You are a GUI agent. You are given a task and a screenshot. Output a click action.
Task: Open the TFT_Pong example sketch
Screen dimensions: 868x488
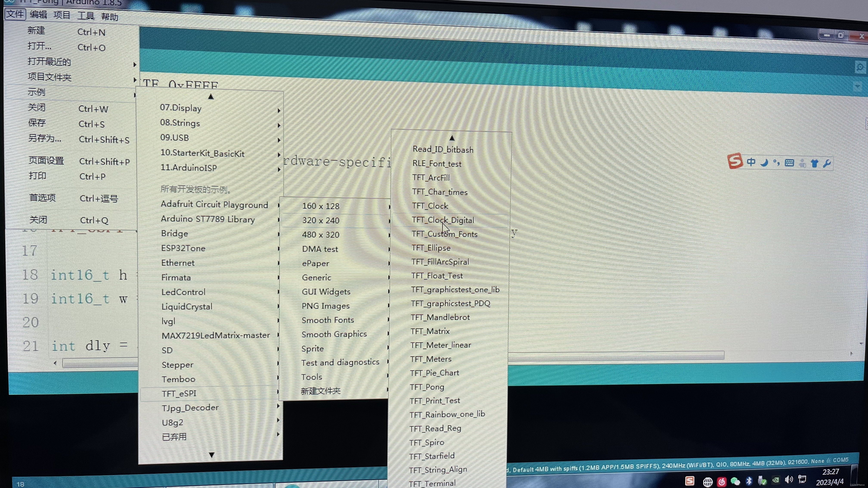point(427,387)
